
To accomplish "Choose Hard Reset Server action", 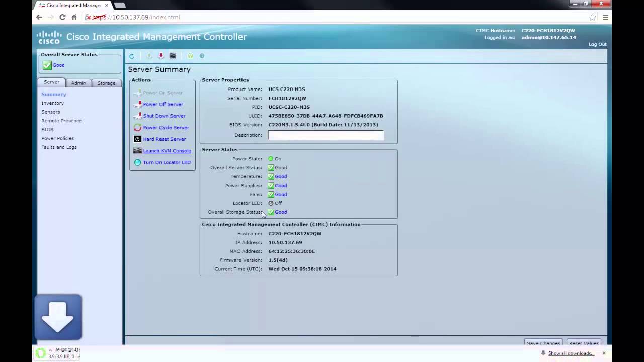I will 165,139.
